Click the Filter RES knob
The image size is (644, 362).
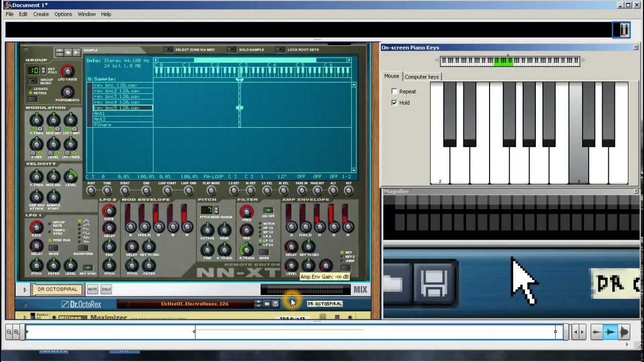click(x=247, y=230)
